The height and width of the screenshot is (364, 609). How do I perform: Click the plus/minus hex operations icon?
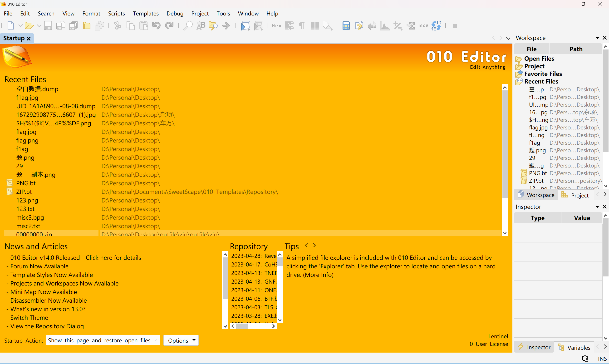point(398,25)
